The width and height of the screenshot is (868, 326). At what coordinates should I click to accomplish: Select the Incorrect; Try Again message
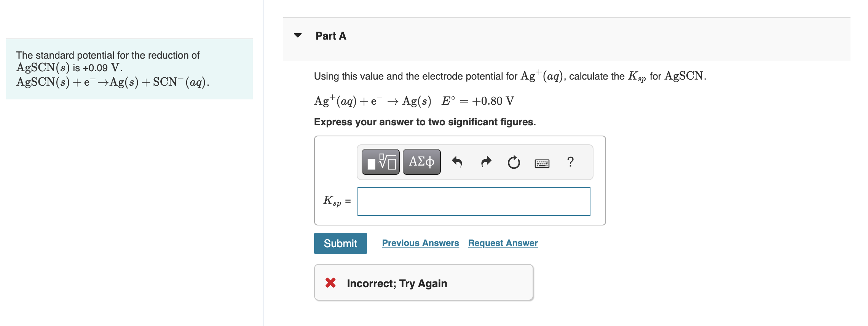[x=397, y=283]
